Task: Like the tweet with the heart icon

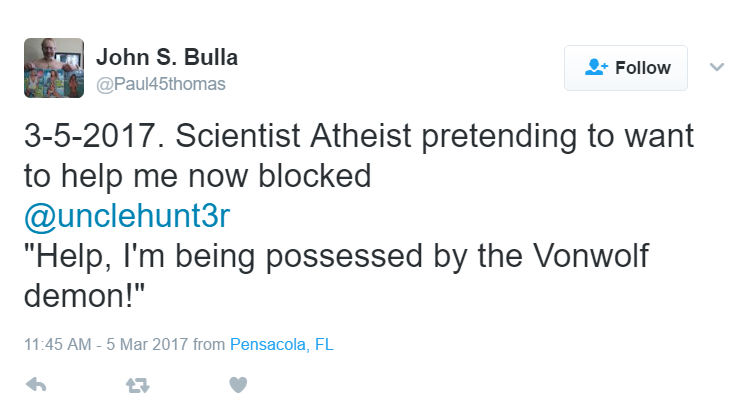Action: pos(238,385)
